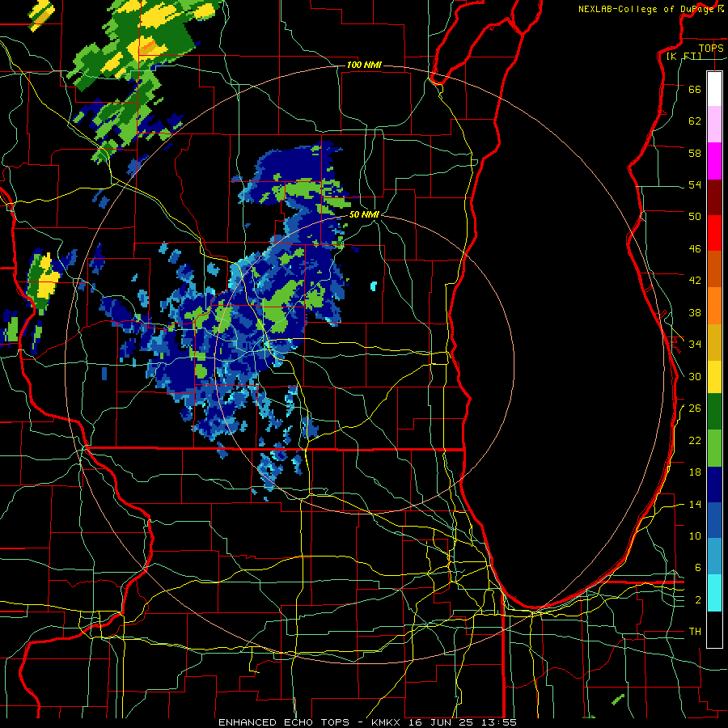The width and height of the screenshot is (728, 728).
Task: Click the cyan 2 kft legend swatch
Action: click(x=714, y=593)
